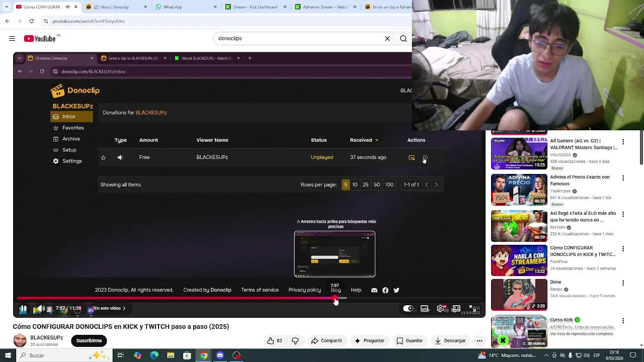Go to the next page of donations
The width and height of the screenshot is (644, 362).
point(436,185)
